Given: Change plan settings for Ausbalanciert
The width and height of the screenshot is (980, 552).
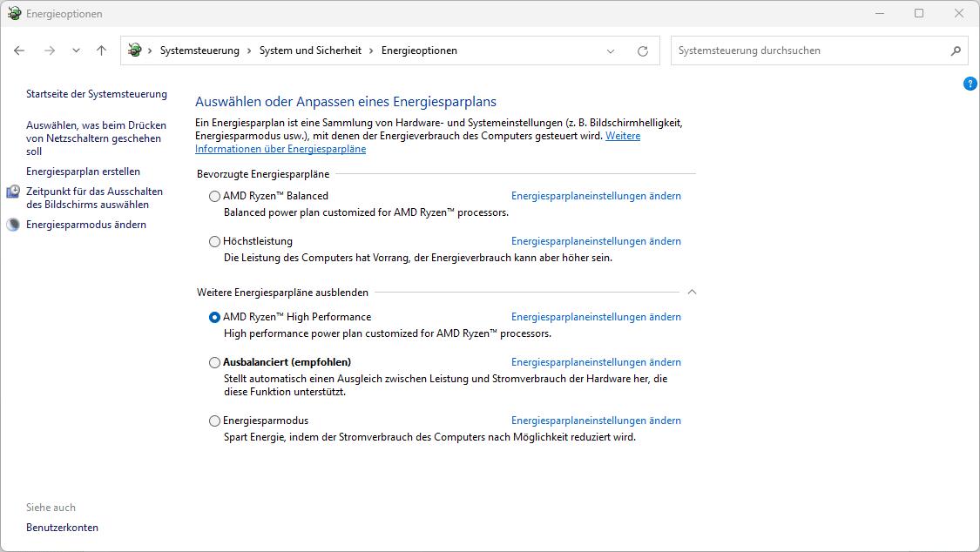Looking at the screenshot, I should pyautogui.click(x=596, y=362).
